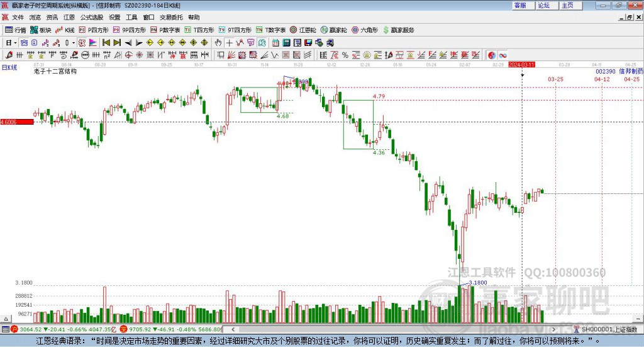Click the SH000001 上证指数 status entry
Image resolution: width=644 pixels, height=347 pixels.
[606, 329]
